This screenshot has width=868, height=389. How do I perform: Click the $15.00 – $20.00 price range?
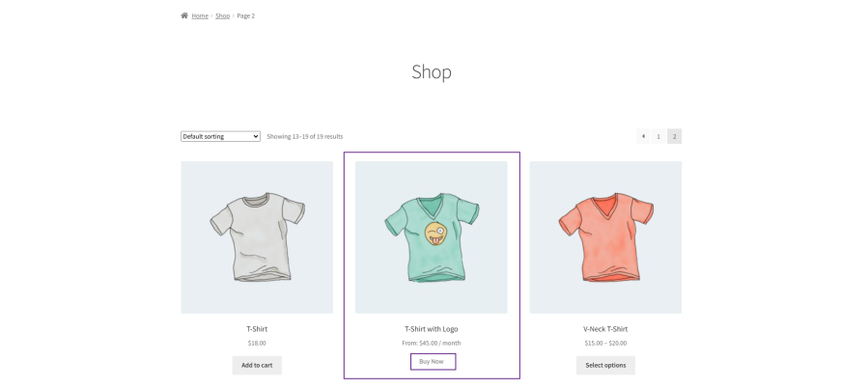click(605, 343)
